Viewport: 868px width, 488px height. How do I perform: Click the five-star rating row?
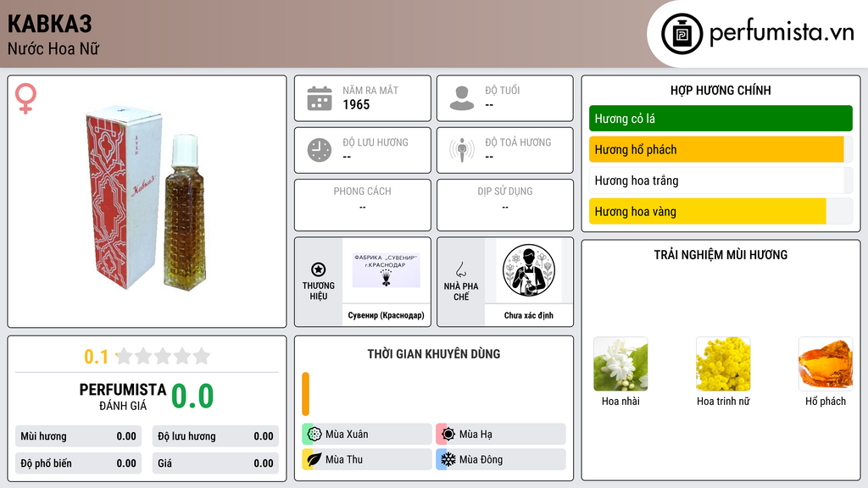pos(164,356)
